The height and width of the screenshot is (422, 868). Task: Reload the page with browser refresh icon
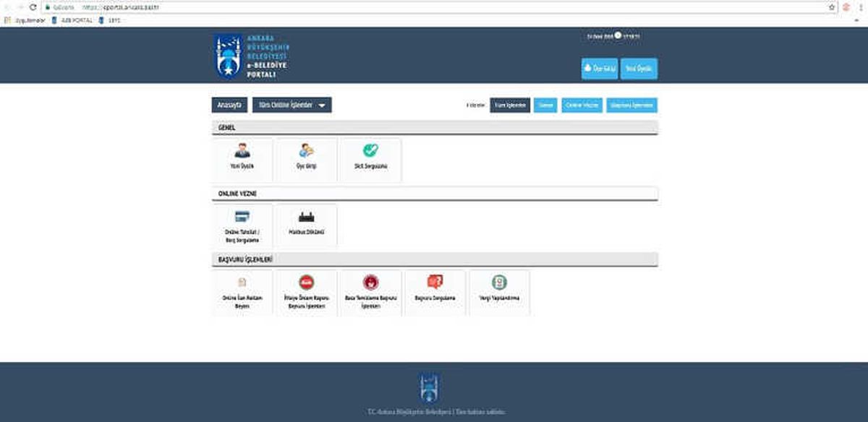point(33,7)
